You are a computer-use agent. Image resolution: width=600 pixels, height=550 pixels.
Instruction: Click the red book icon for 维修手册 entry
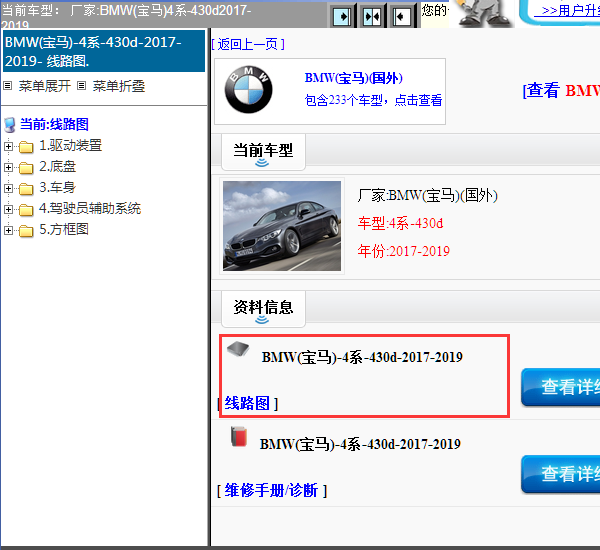coord(239,436)
